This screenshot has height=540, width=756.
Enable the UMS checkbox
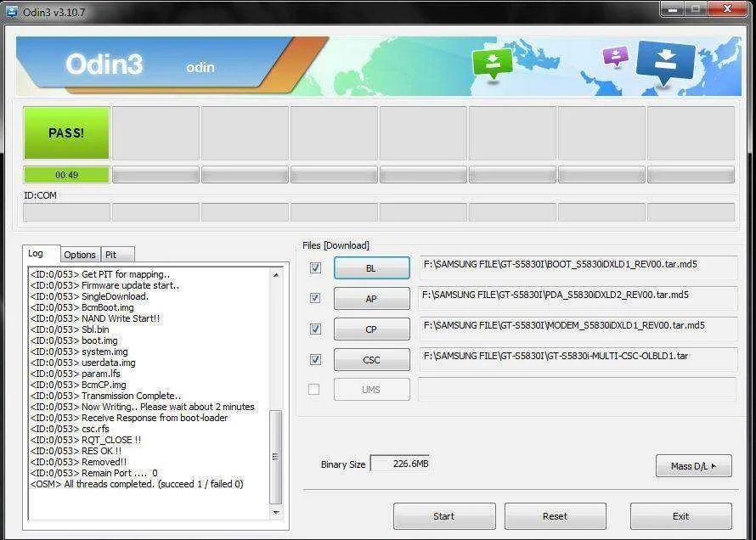pos(314,389)
